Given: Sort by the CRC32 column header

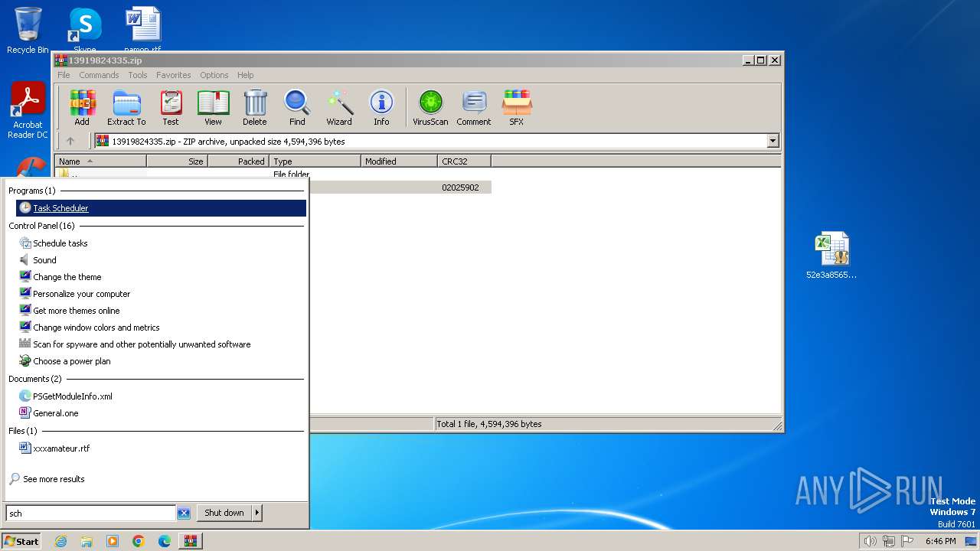Looking at the screenshot, I should (464, 161).
